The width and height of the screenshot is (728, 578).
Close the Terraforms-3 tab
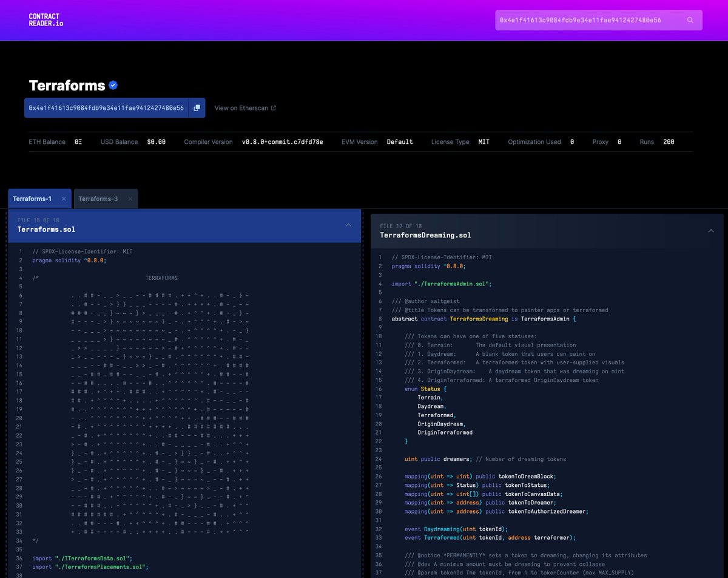pos(129,199)
